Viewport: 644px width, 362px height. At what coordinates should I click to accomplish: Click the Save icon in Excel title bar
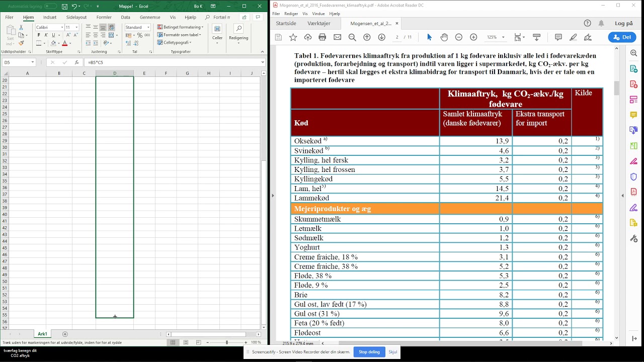pyautogui.click(x=64, y=7)
